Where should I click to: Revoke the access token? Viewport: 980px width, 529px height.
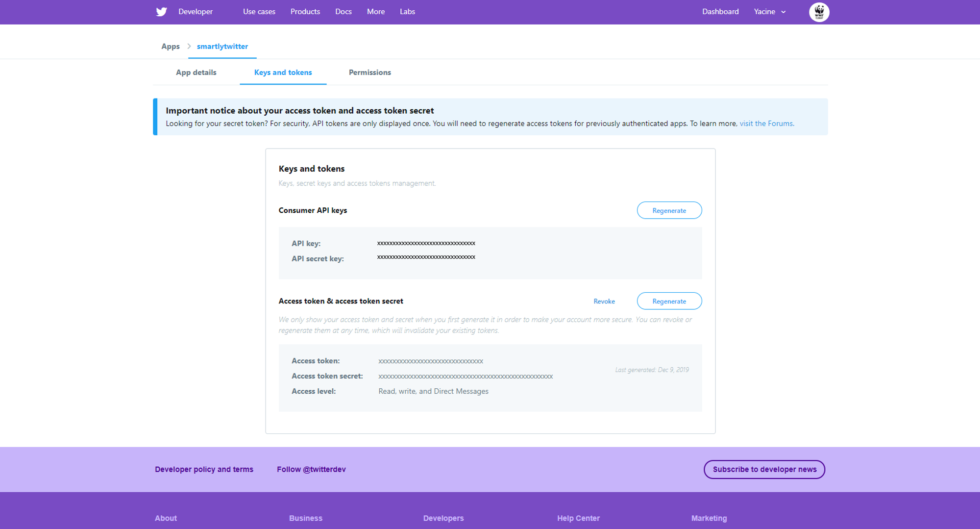coord(604,301)
